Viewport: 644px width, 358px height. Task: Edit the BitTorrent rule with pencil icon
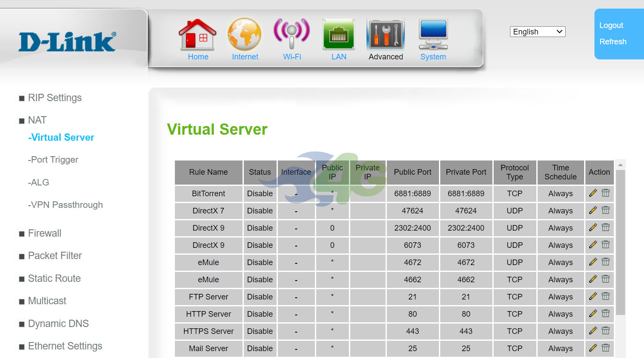coord(593,193)
